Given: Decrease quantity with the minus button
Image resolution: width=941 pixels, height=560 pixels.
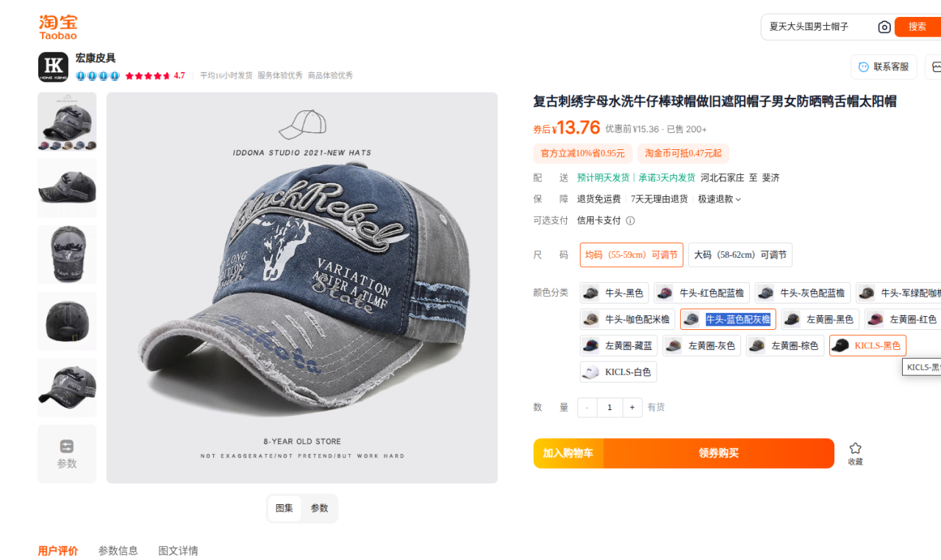Looking at the screenshot, I should click(x=587, y=408).
